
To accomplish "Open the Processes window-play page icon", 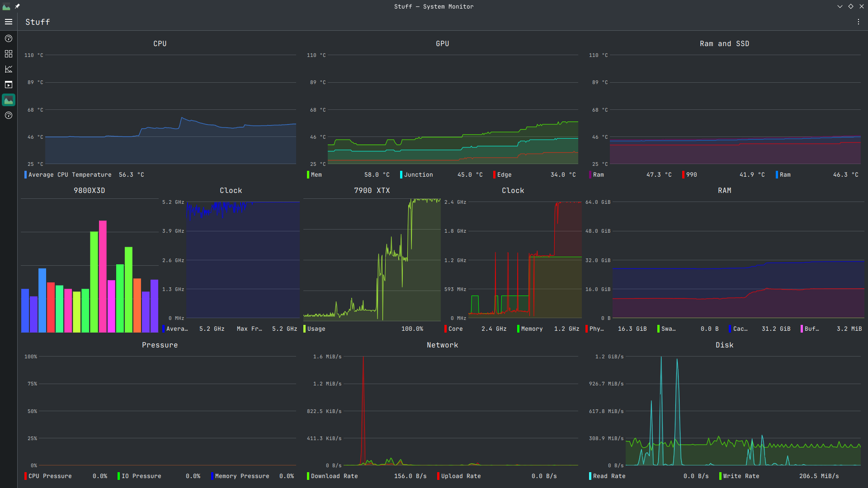I will coord(9,84).
